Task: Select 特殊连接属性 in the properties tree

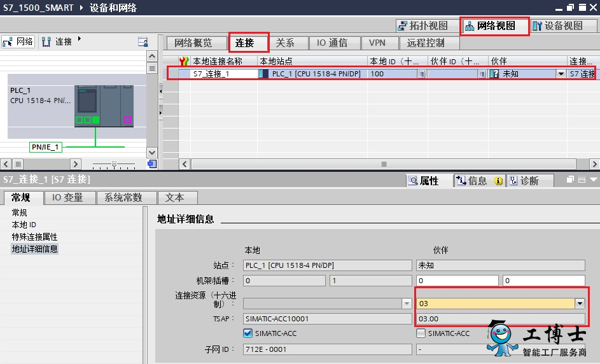Action: point(34,237)
